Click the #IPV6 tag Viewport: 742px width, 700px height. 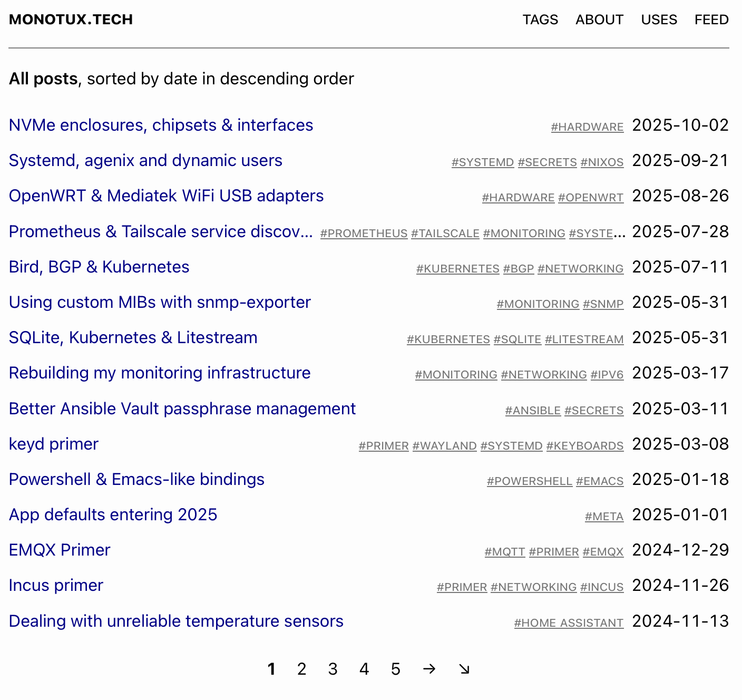click(x=607, y=375)
